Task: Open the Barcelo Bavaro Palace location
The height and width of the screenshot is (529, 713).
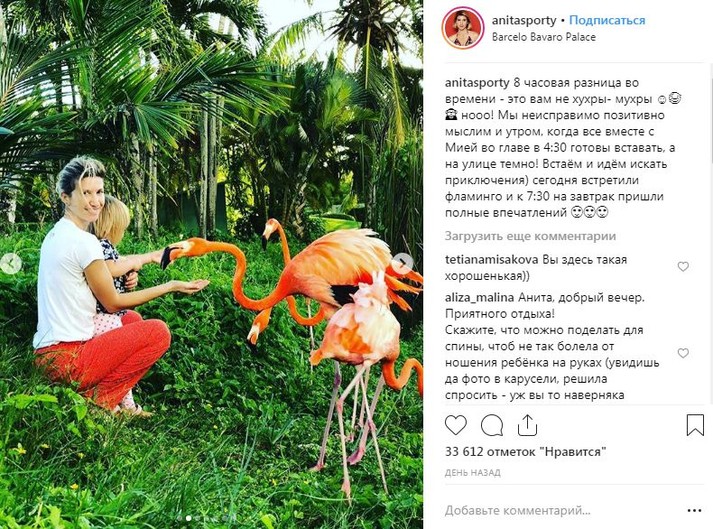Action: point(543,37)
